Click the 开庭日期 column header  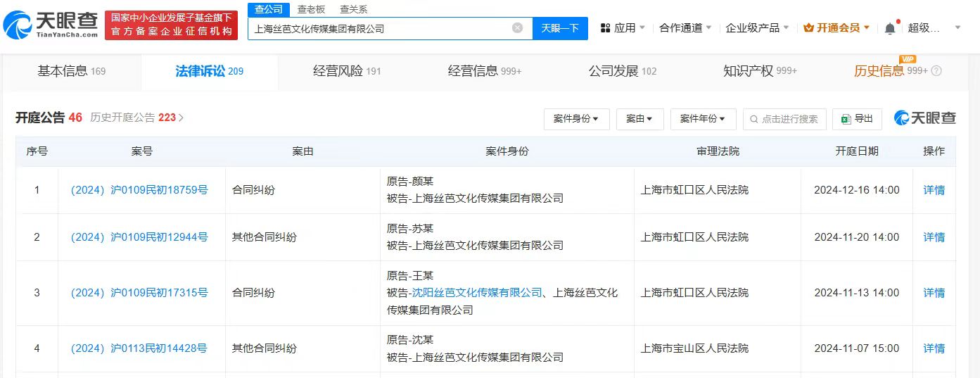(857, 151)
